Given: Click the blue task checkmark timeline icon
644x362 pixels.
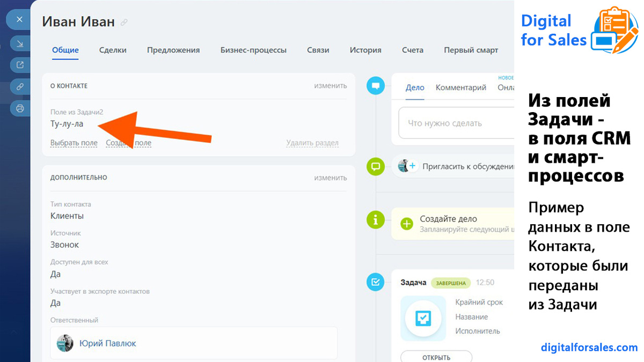Looking at the screenshot, I should point(376,282).
